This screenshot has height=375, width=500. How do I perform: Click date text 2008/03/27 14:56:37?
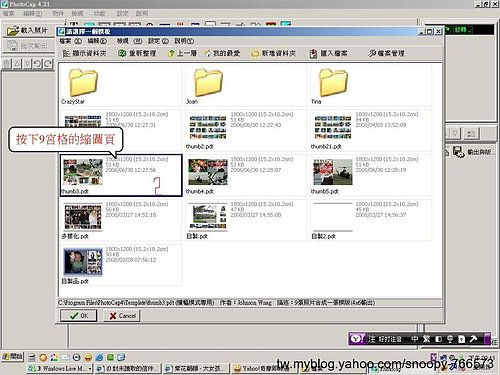(381, 215)
